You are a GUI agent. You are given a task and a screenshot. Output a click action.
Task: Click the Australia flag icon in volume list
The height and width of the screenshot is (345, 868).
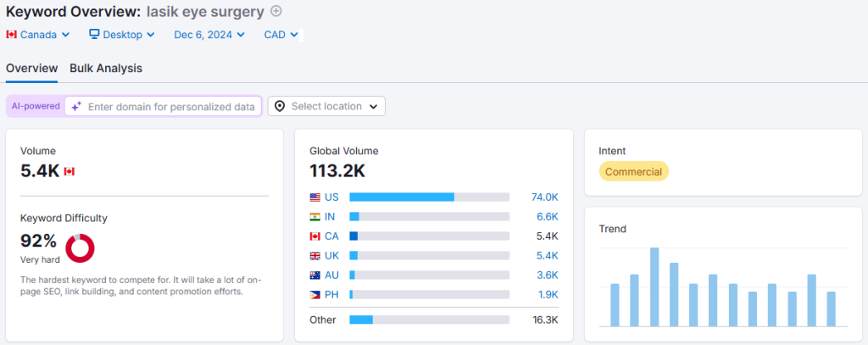[x=315, y=275]
